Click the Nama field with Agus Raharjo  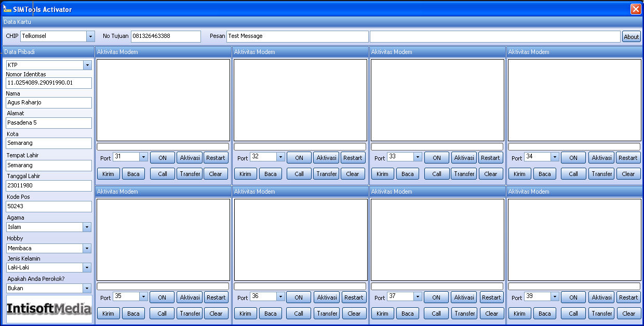(49, 103)
